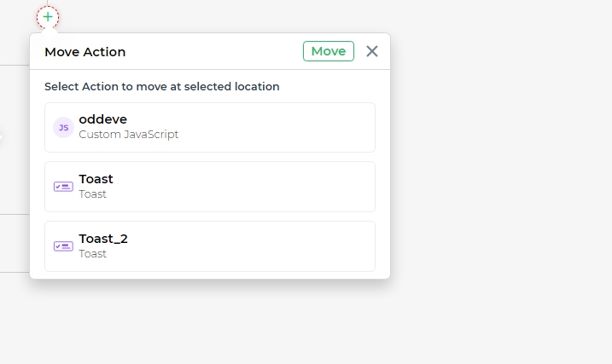Click empty canvas area right of popup

pos(499,176)
